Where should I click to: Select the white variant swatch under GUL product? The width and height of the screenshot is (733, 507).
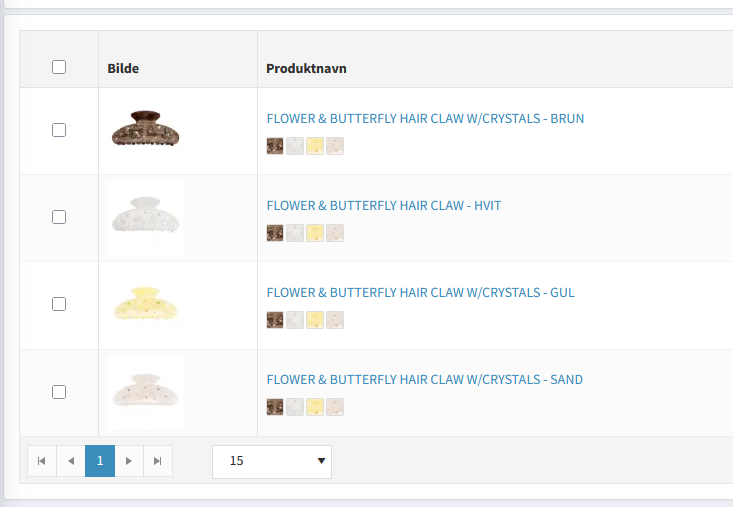[295, 320]
